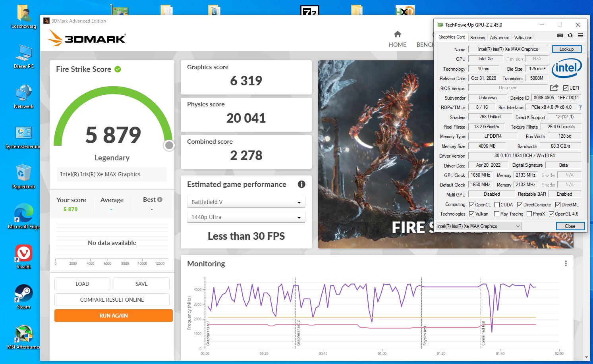Viewport: 593px width, 364px height.
Task: Click the Close button in GPU-Z
Action: coord(570,226)
